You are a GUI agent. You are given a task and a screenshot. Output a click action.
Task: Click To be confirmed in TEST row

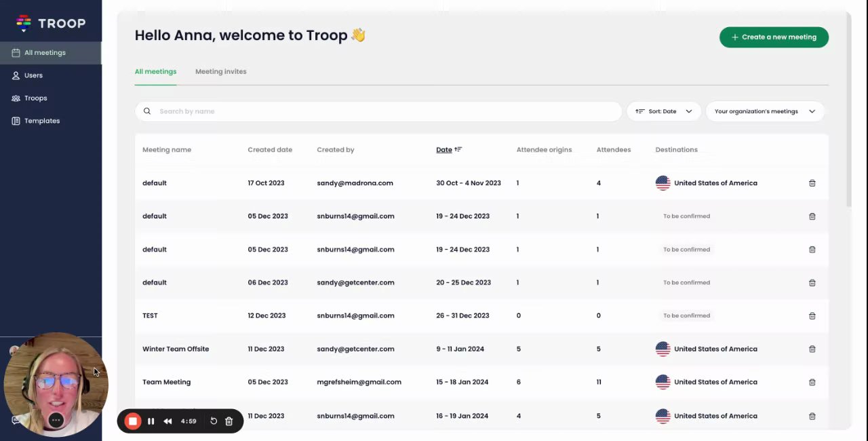tap(686, 315)
